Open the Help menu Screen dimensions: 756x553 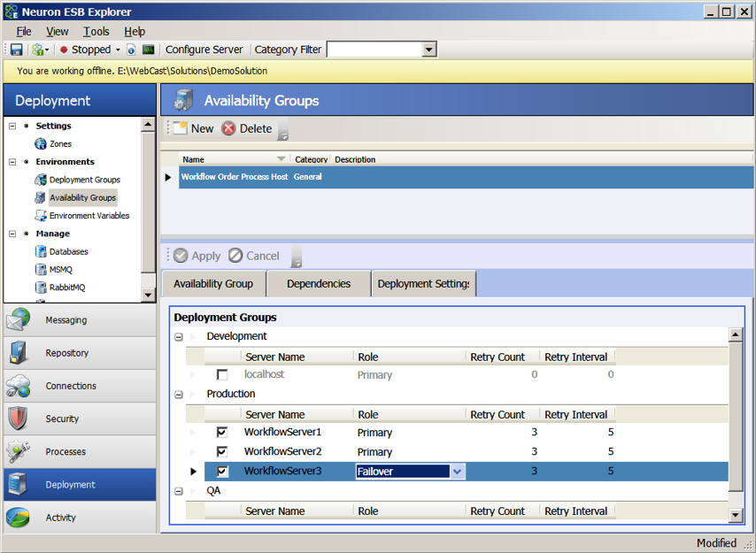tap(135, 31)
